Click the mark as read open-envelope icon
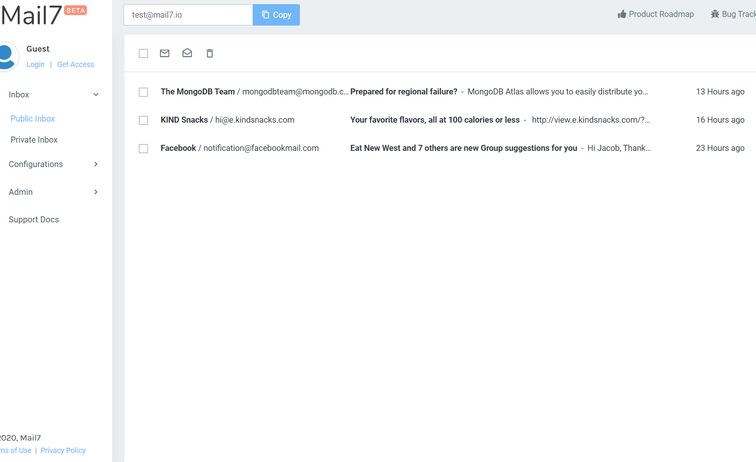Viewport: 756px width, 462px height. (x=187, y=53)
